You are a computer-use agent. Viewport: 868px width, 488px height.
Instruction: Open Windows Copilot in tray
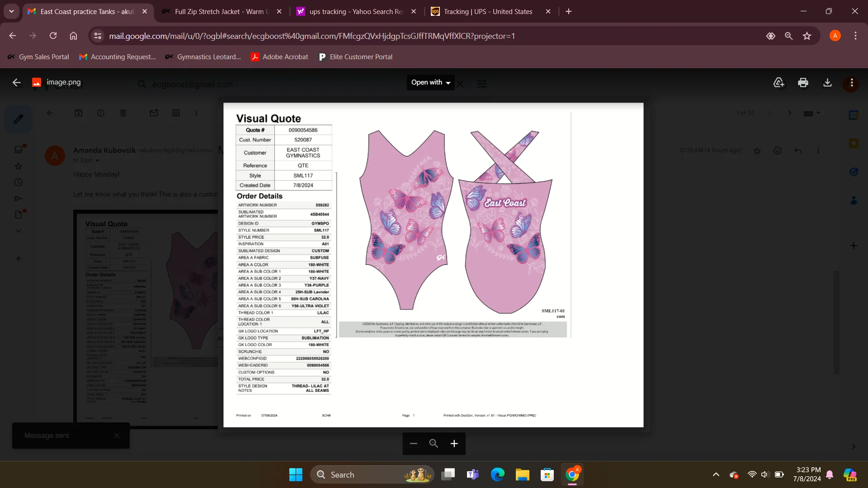click(x=850, y=474)
